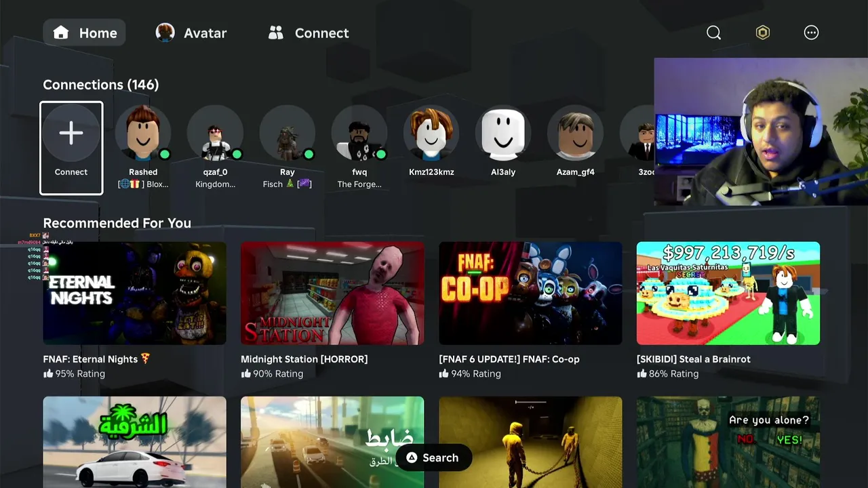The image size is (868, 488).
Task: Click the search magnifier icon
Action: click(713, 33)
